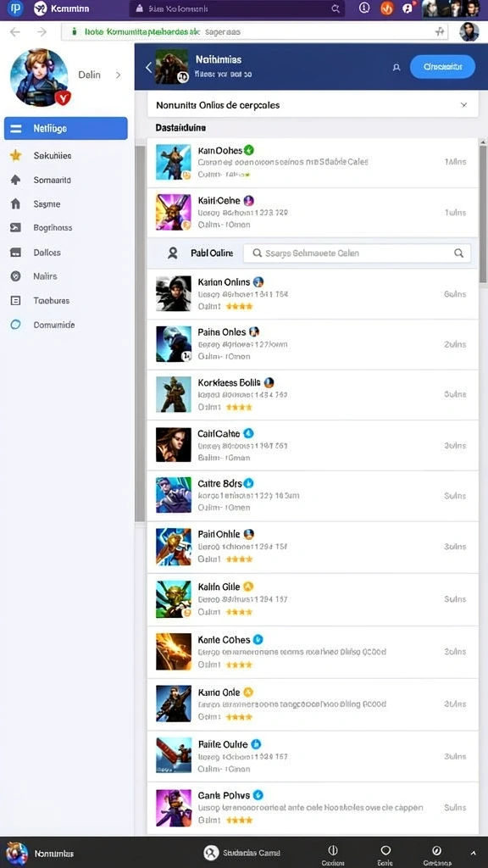The image size is (488, 868).
Task: Open the Kante Cohes fire thumbnail
Action: coord(173,652)
